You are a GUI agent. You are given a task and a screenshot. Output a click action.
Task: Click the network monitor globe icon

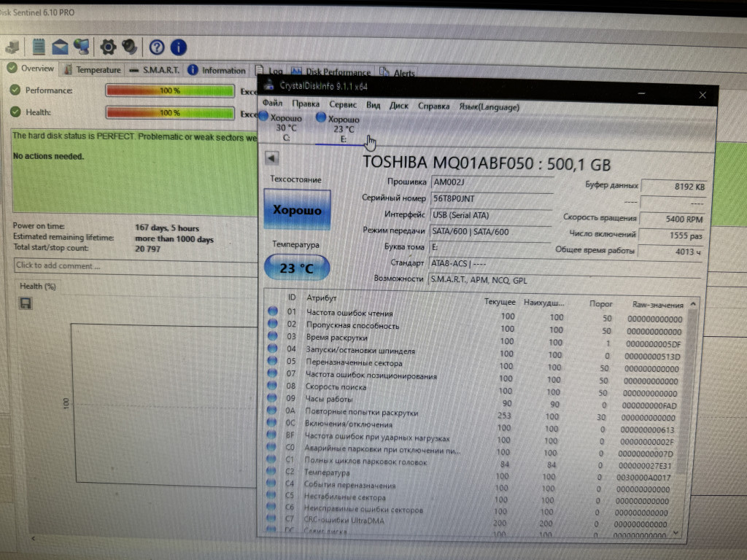point(82,47)
